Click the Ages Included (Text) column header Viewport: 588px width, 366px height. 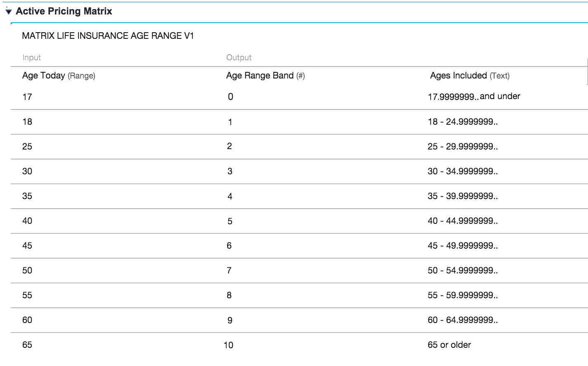(470, 76)
